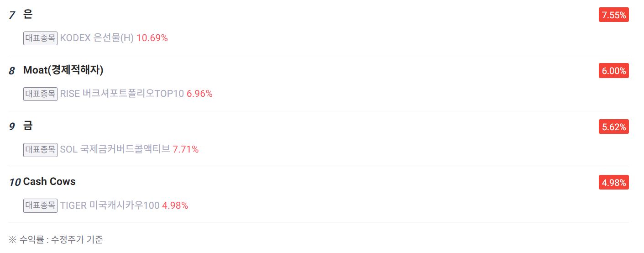
Task: Open the 은 theme row
Action: tap(28, 15)
